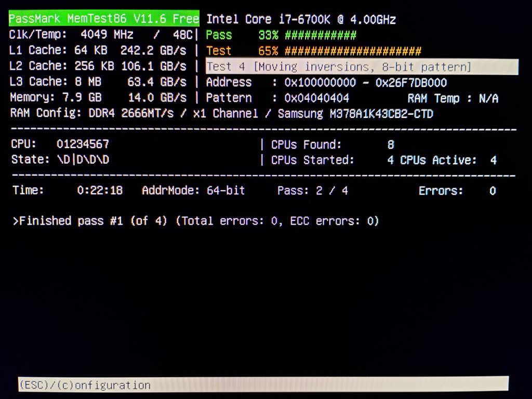Click the L2 Cache 256 KB row
Image resolution: width=532 pixels, height=399 pixels.
tap(98, 66)
